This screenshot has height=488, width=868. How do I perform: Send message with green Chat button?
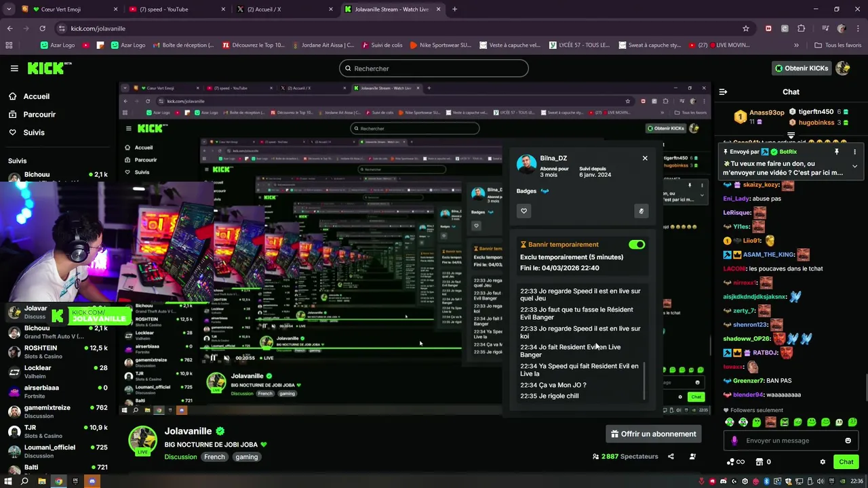[846, 462]
